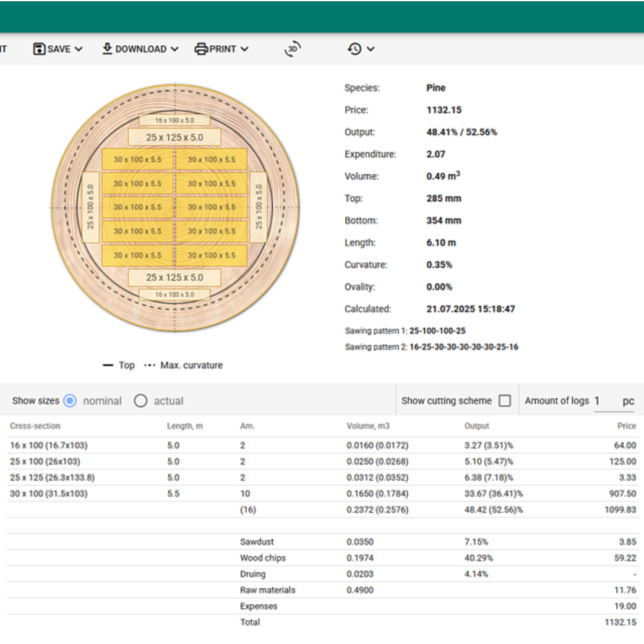Expand the Print dropdown chevron
Image resolution: width=644 pixels, height=644 pixels.
point(244,49)
